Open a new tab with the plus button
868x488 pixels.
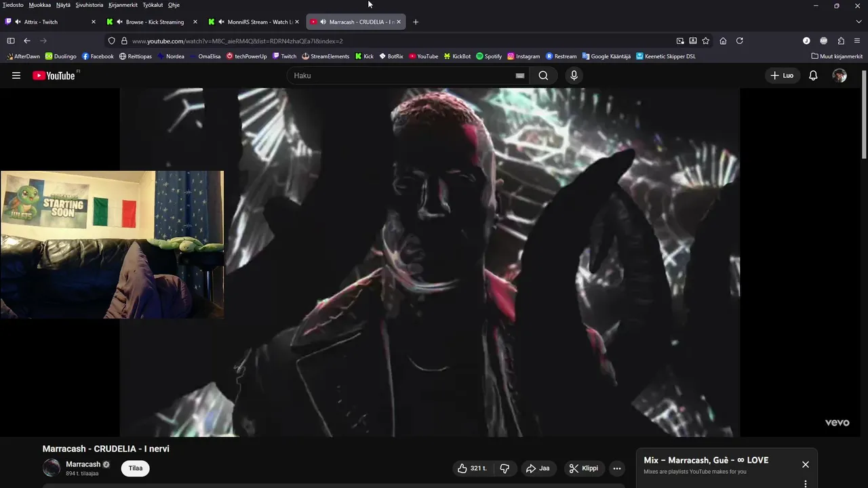416,22
